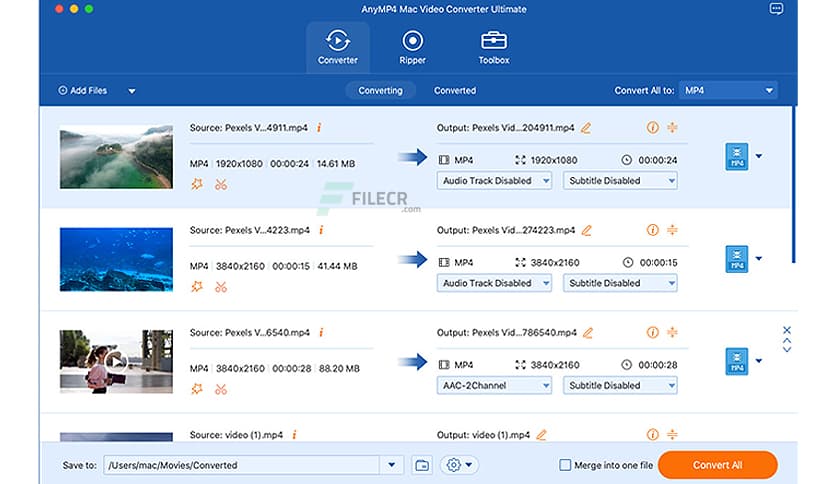Click the Add Files button
836x484 pixels.
pyautogui.click(x=83, y=91)
